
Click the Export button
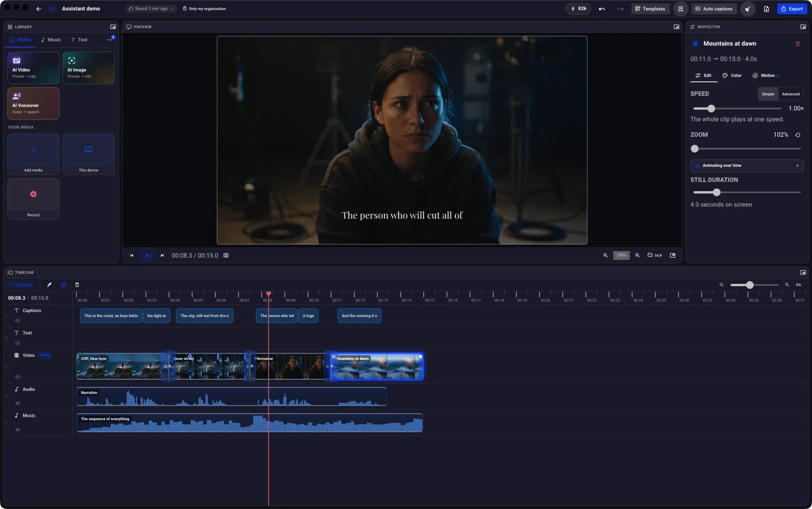(791, 9)
